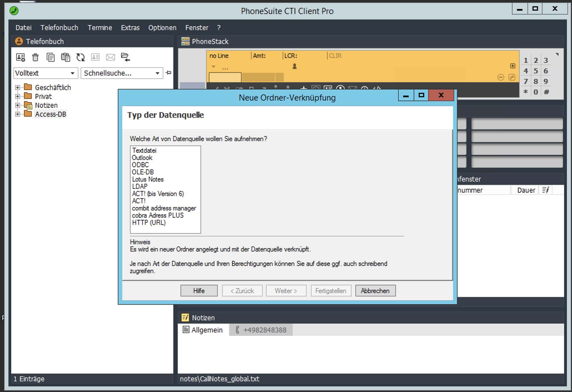Open the Optionen menu
This screenshot has width=572, height=392.
162,28
